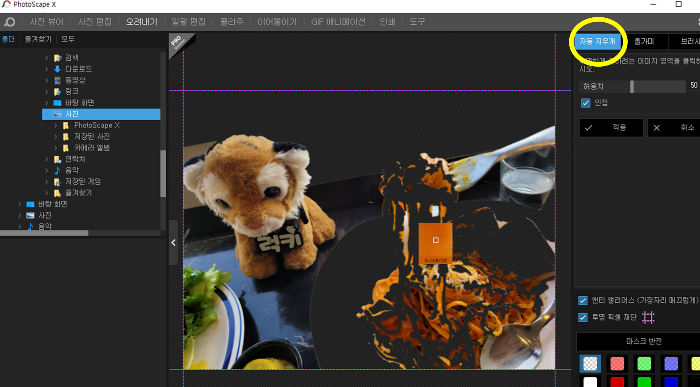Click the 바탕 화면 icon directly below 링크

[57, 103]
